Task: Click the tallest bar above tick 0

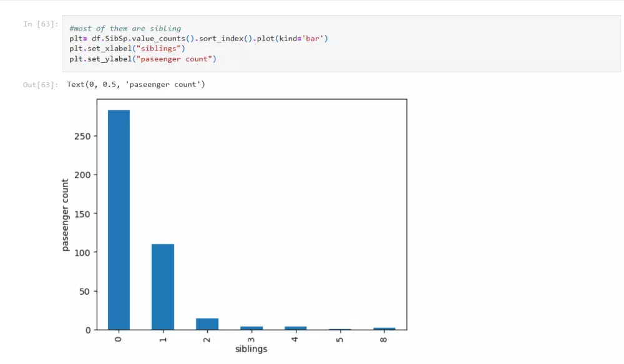Action: [x=118, y=218]
